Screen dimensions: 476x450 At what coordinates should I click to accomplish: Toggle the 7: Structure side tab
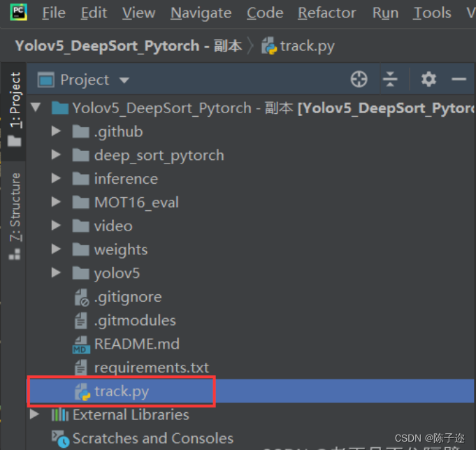(x=15, y=215)
